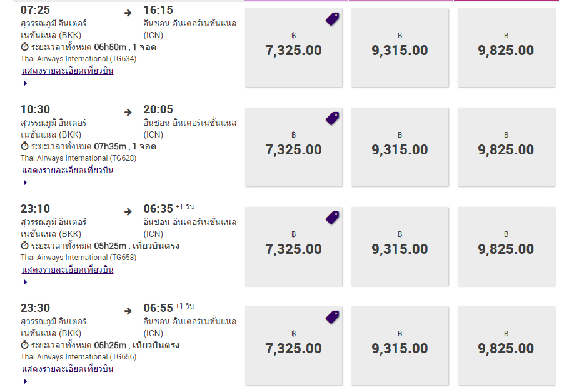
Task: Click stopwatch duration icon for TG656 flight
Action: click(24, 345)
